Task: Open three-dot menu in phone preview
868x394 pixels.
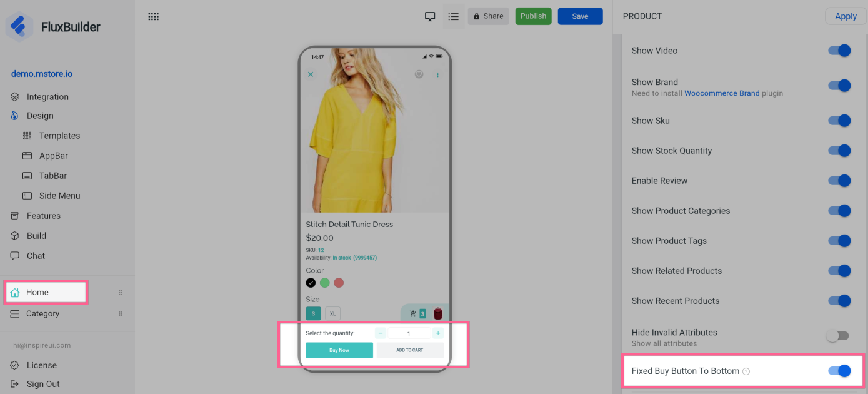Action: click(x=437, y=75)
